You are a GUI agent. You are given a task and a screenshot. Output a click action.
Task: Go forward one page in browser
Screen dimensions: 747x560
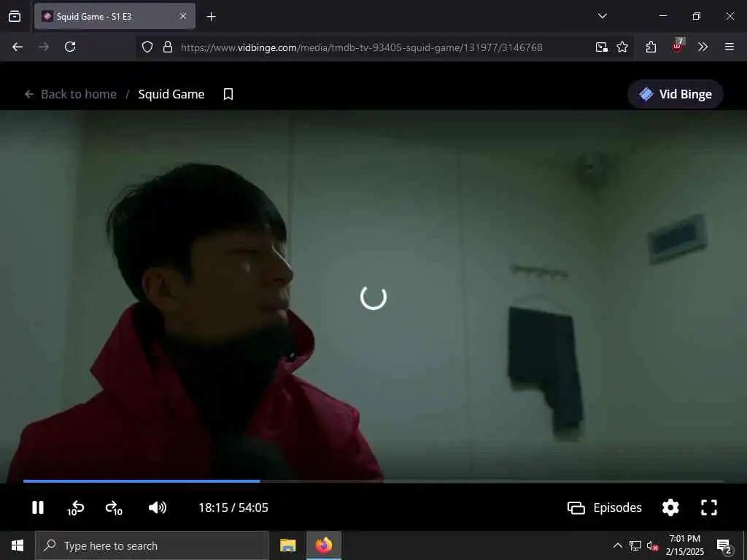tap(44, 47)
